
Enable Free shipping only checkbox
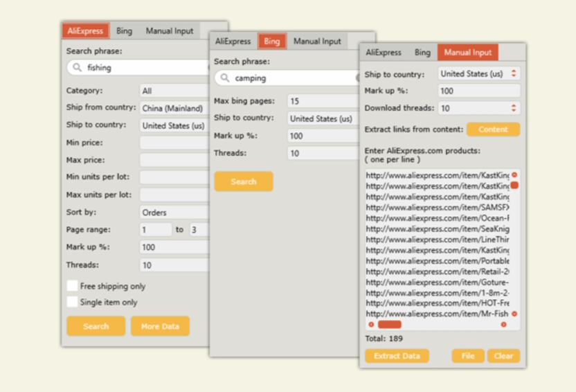click(73, 285)
